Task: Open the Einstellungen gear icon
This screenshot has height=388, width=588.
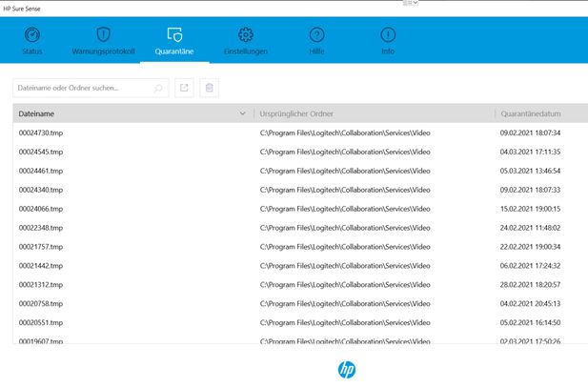Action: pyautogui.click(x=246, y=35)
